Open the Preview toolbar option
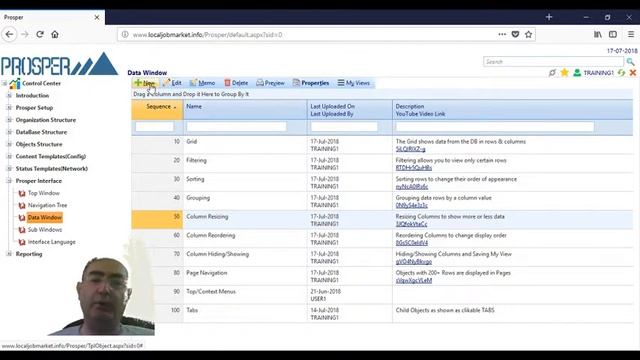 (270, 83)
